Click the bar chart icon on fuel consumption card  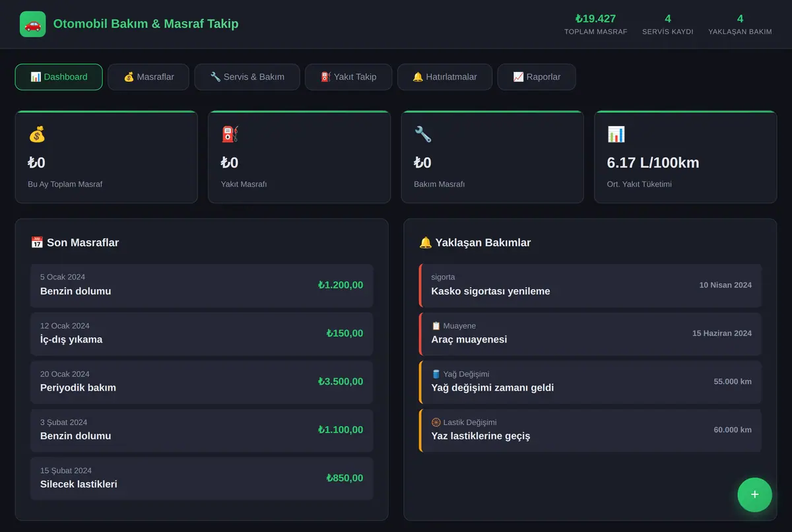(616, 135)
